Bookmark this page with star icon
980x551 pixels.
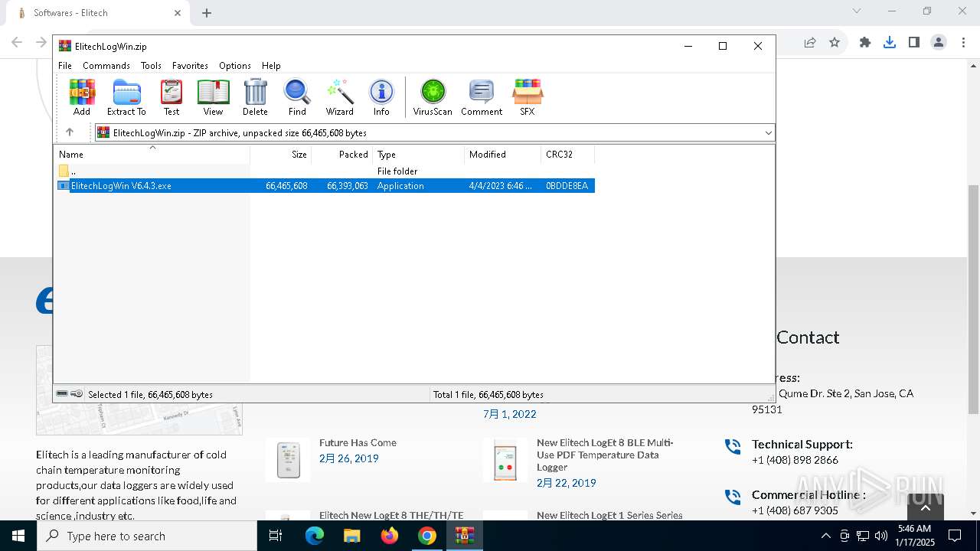tap(835, 43)
